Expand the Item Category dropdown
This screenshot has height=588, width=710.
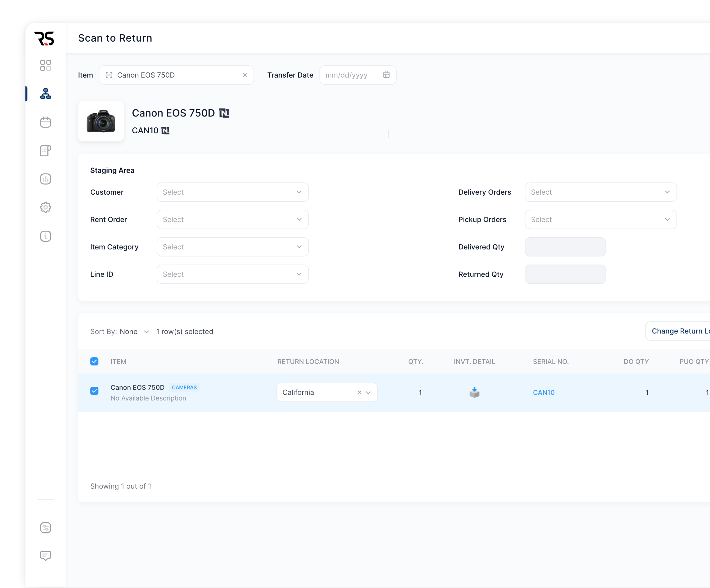click(233, 247)
